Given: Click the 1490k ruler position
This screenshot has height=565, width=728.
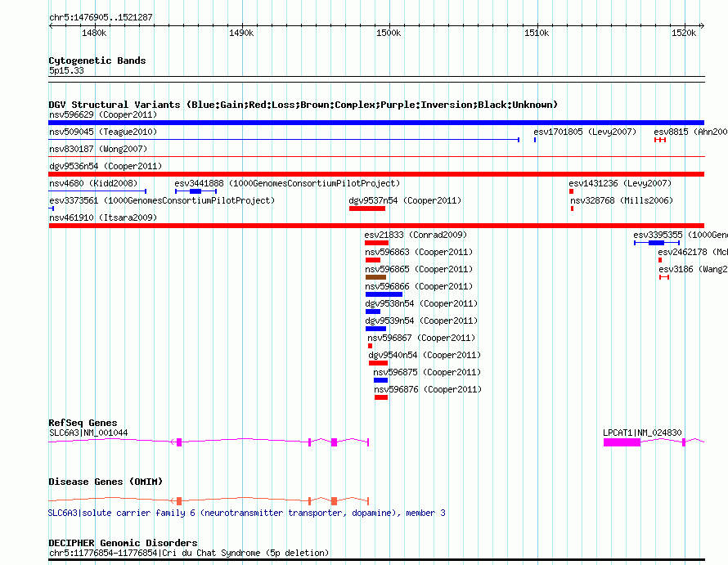Looking at the screenshot, I should pyautogui.click(x=241, y=33).
